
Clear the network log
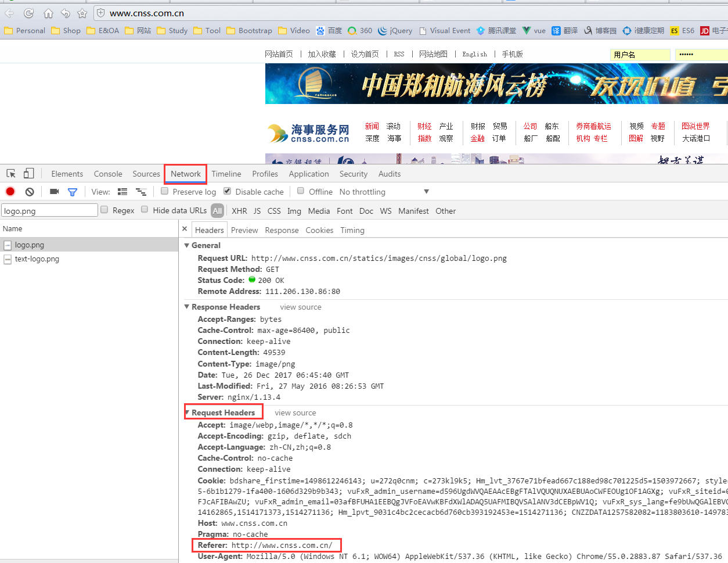[x=30, y=192]
